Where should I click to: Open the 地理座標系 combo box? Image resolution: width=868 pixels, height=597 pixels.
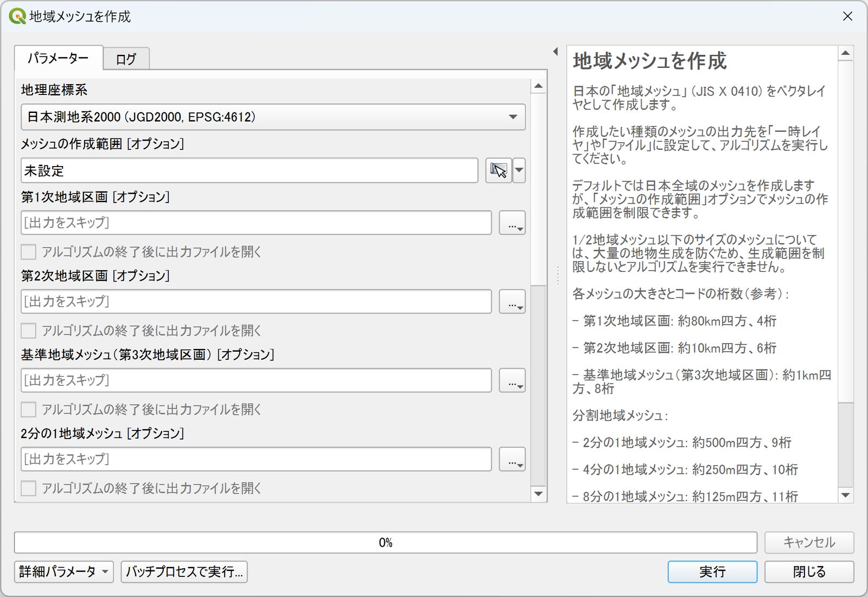273,117
